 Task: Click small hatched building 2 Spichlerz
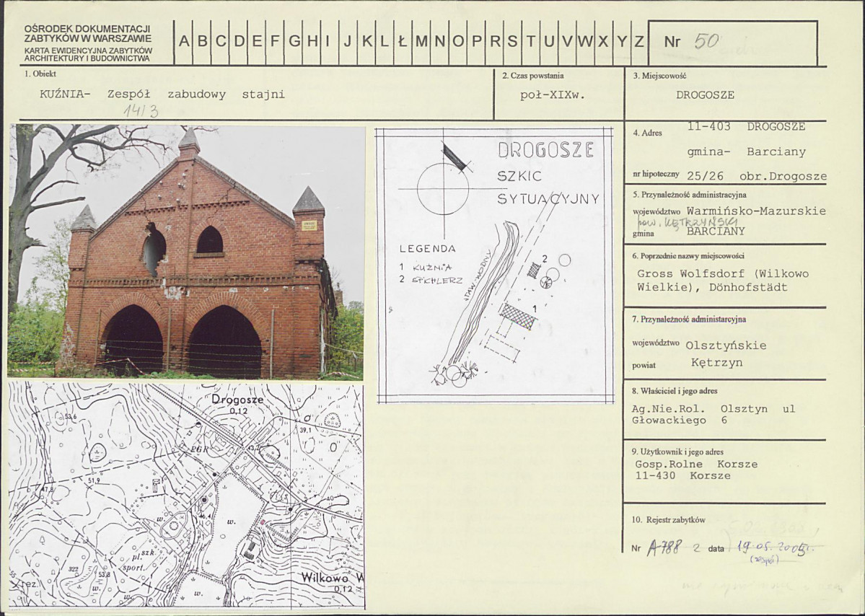[x=533, y=270]
